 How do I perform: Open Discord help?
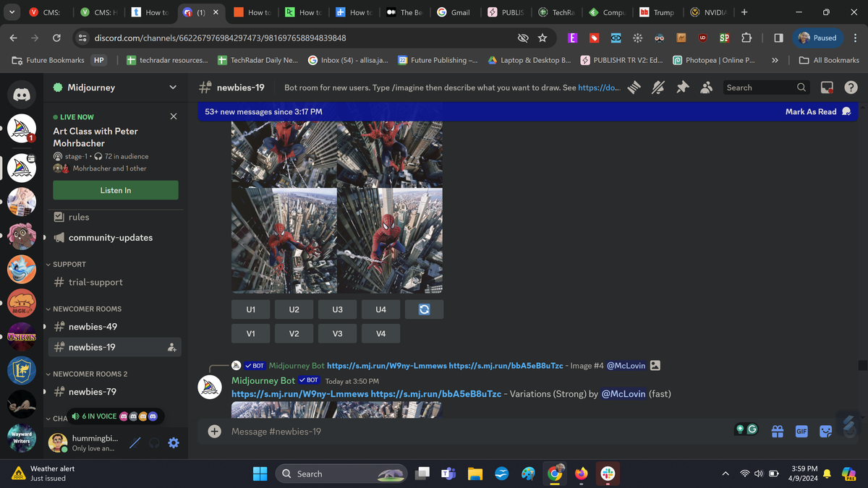(x=851, y=87)
